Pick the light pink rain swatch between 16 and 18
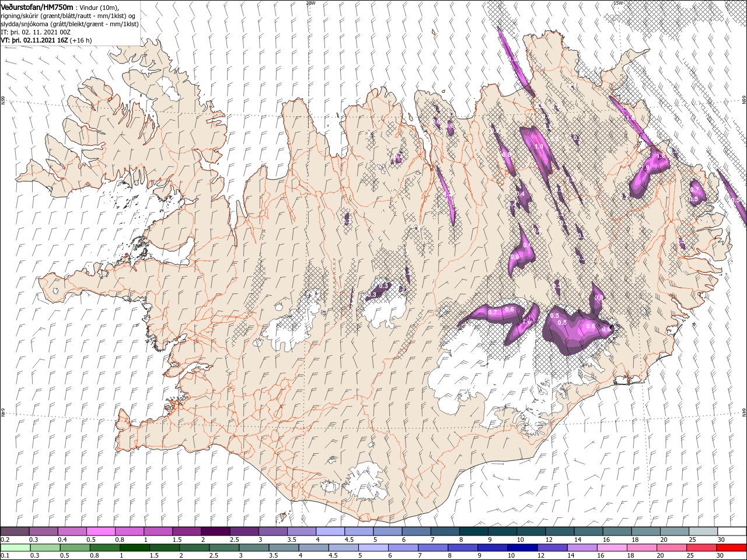747x560 pixels. [x=612, y=548]
